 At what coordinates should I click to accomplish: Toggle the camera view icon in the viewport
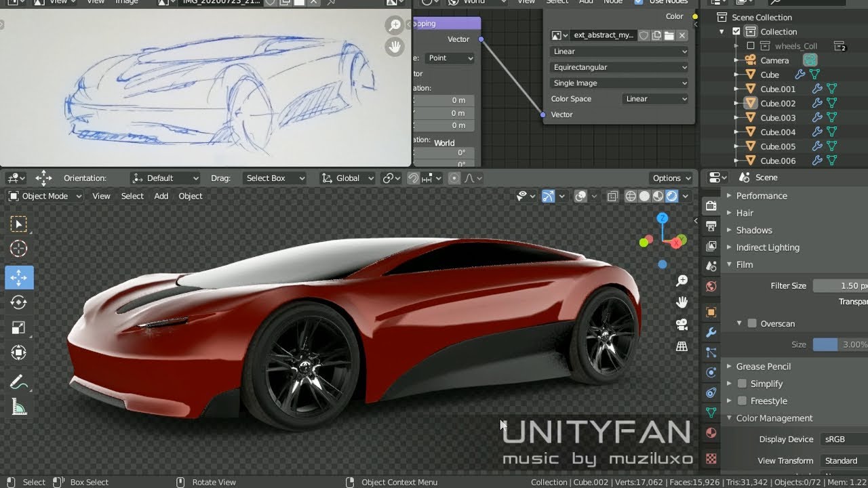[x=682, y=324]
